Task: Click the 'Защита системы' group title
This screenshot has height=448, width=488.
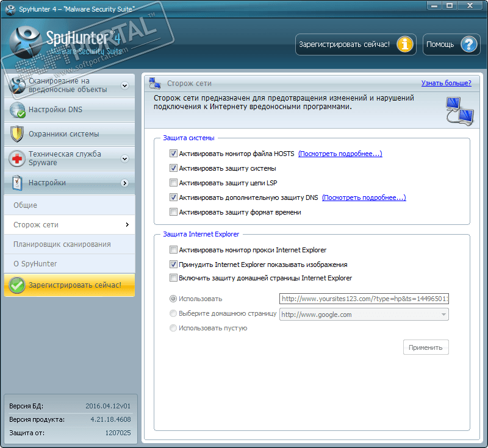Action: pyautogui.click(x=188, y=138)
